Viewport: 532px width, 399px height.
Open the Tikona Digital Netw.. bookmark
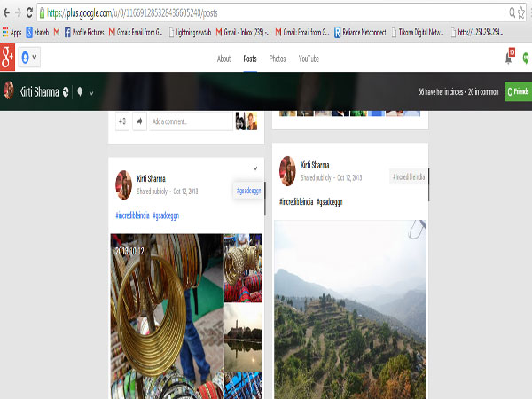(x=418, y=32)
